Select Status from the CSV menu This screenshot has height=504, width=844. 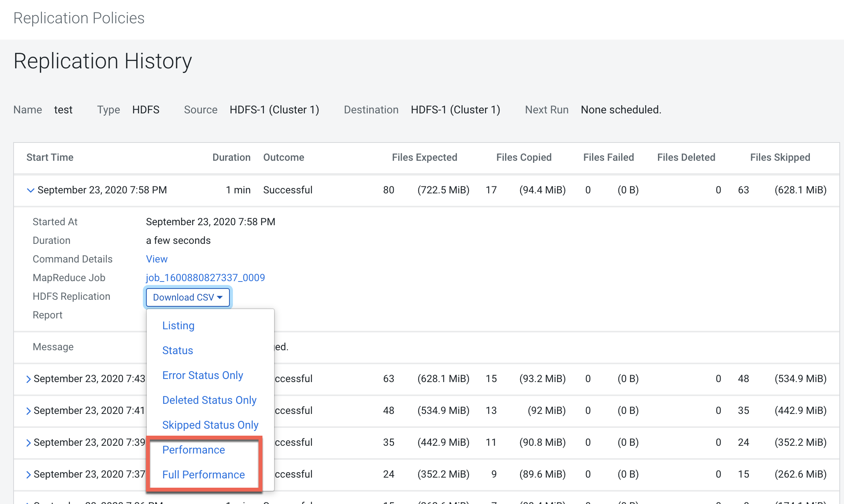click(x=177, y=351)
